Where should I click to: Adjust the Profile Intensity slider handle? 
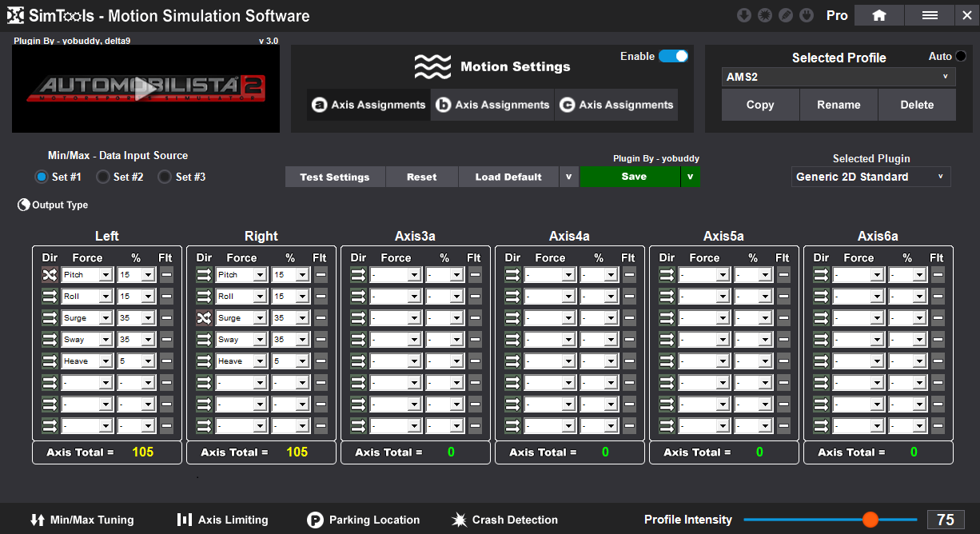pyautogui.click(x=870, y=520)
